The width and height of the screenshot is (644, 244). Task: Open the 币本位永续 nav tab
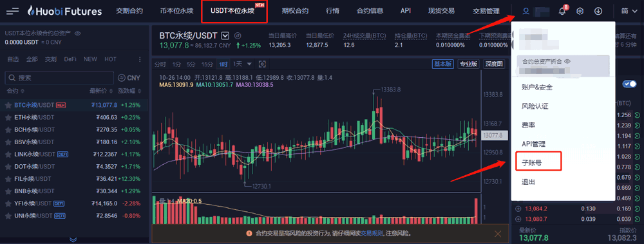176,11
